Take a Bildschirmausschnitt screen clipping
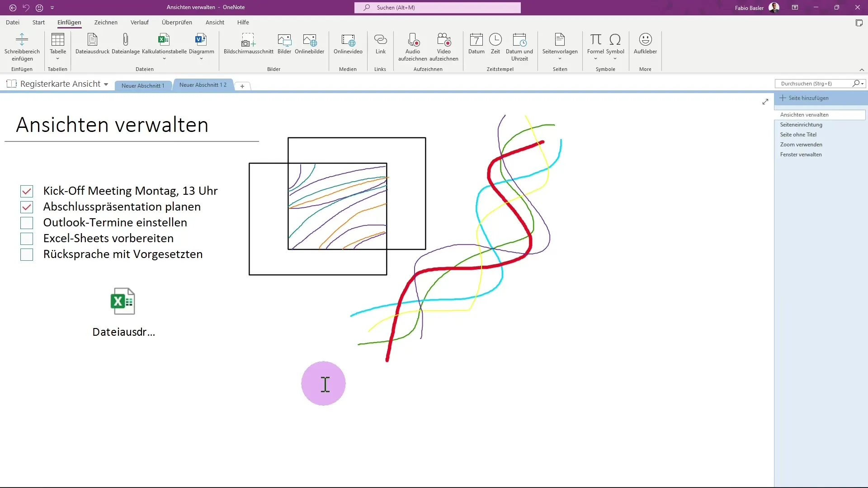The width and height of the screenshot is (868, 488). 248,40
